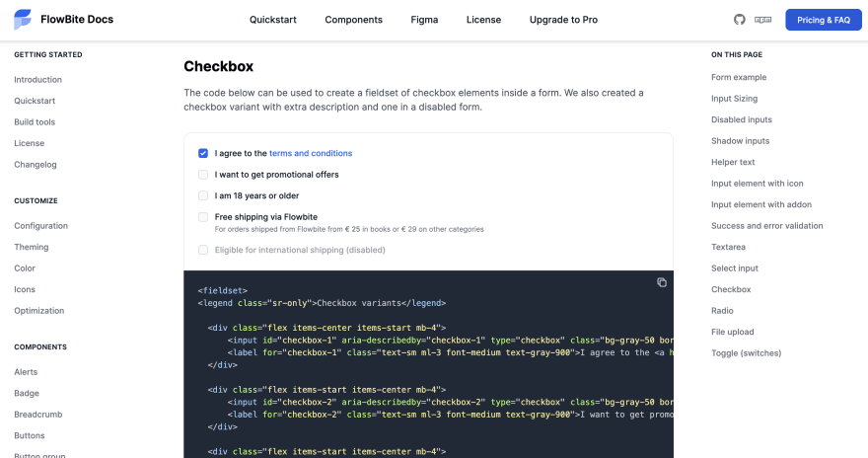Select Upgrade to Pro in top nav
Image resolution: width=868 pixels, height=458 pixels.
tap(563, 20)
